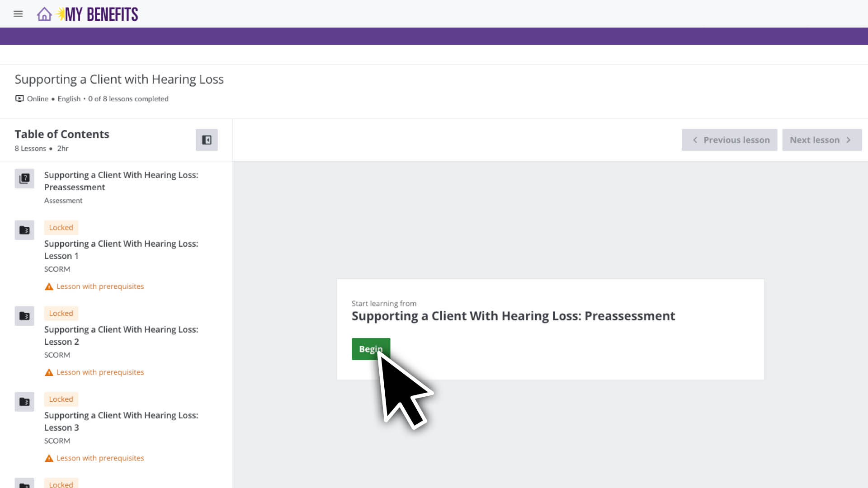
Task: Click the home icon in header
Action: click(x=44, y=14)
